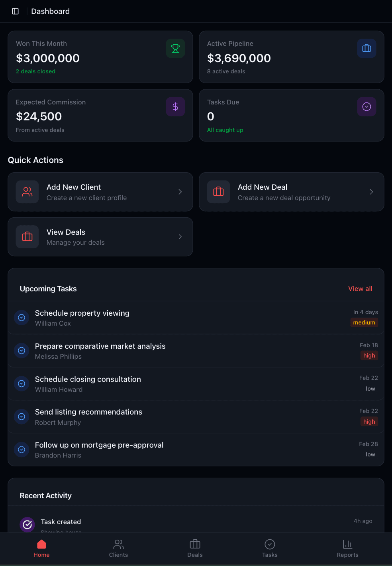Open 'Follow up on mortgage pre-approval' task
The width and height of the screenshot is (392, 566).
point(99,445)
